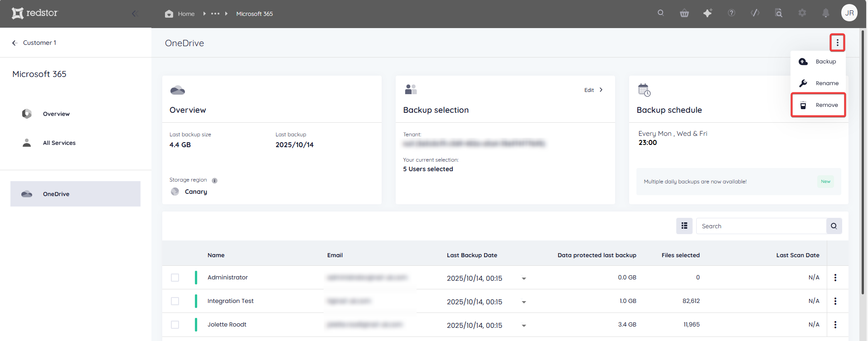
Task: Open the notifications bell icon
Action: coord(826,13)
